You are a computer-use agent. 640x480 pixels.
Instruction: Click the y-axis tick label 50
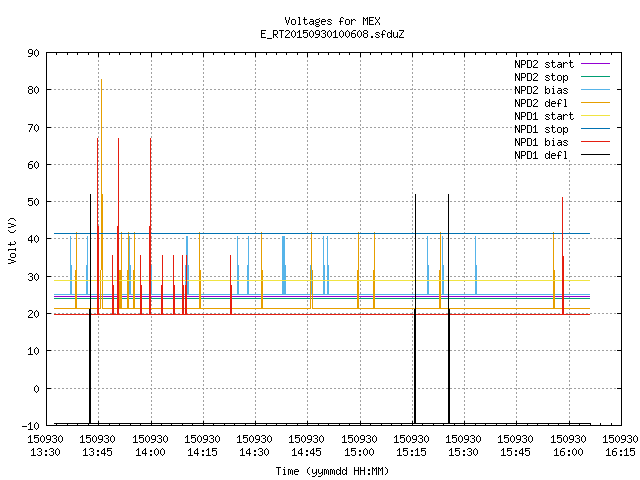pos(33,202)
